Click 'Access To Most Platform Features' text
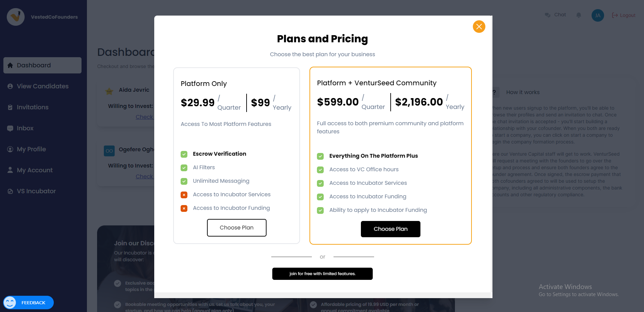The width and height of the screenshot is (644, 312). click(226, 124)
